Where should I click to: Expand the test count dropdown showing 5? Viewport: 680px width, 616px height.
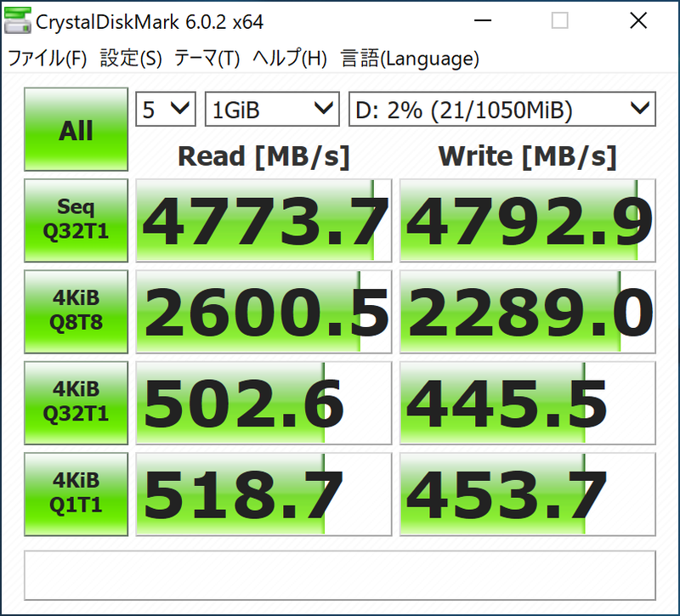166,110
